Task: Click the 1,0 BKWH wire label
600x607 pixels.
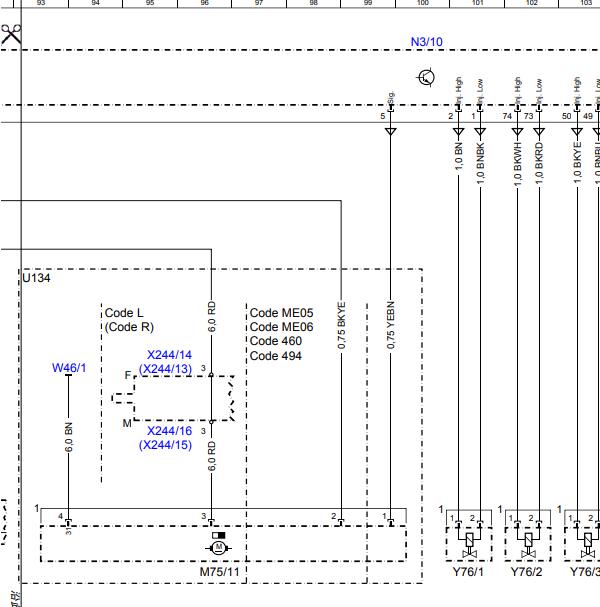Action: (x=518, y=164)
